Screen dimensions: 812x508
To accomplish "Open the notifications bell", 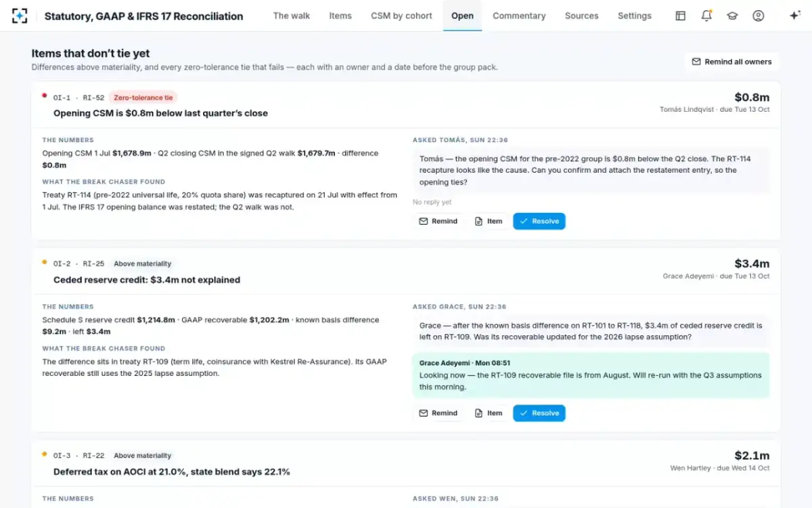I will coord(706,16).
